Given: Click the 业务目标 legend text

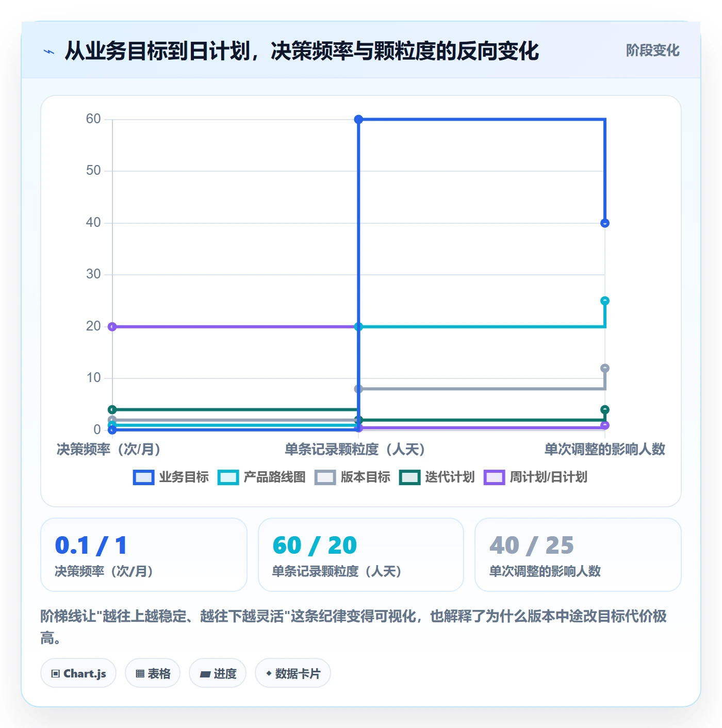Looking at the screenshot, I should tap(184, 477).
